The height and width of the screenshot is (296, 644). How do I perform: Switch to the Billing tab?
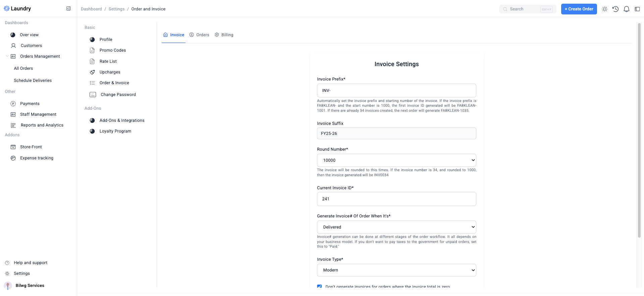(224, 35)
